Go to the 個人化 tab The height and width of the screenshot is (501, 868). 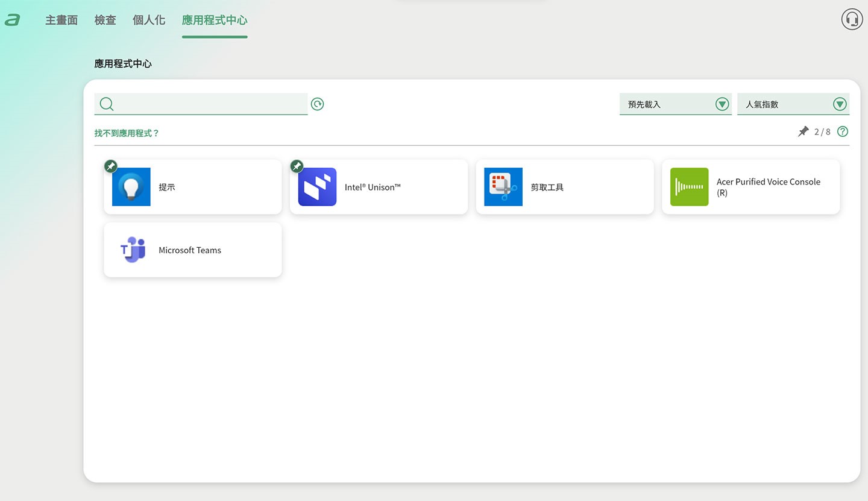pos(148,20)
